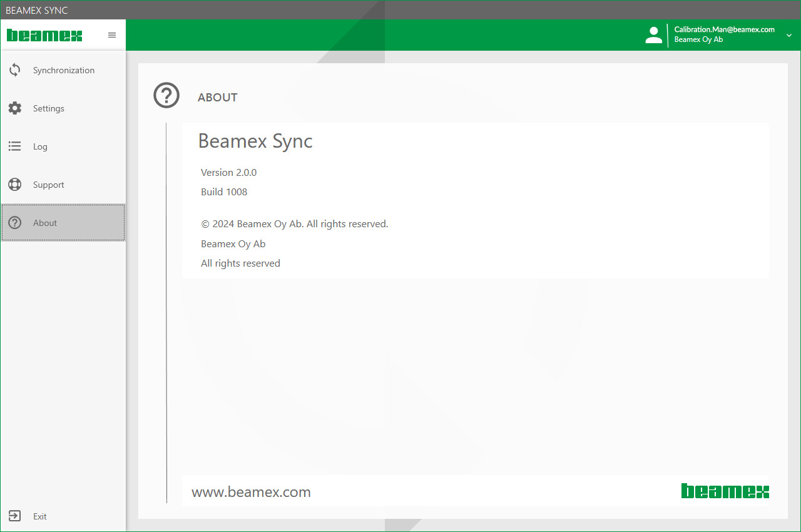Screen dimensions: 801x532
Task: Open the Synchronization menu item
Action: pos(63,70)
